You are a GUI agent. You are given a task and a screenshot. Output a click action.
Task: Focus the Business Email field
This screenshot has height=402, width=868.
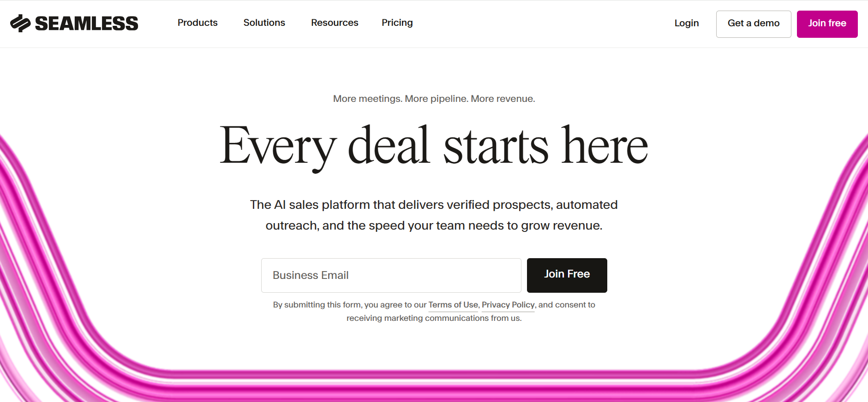click(391, 275)
